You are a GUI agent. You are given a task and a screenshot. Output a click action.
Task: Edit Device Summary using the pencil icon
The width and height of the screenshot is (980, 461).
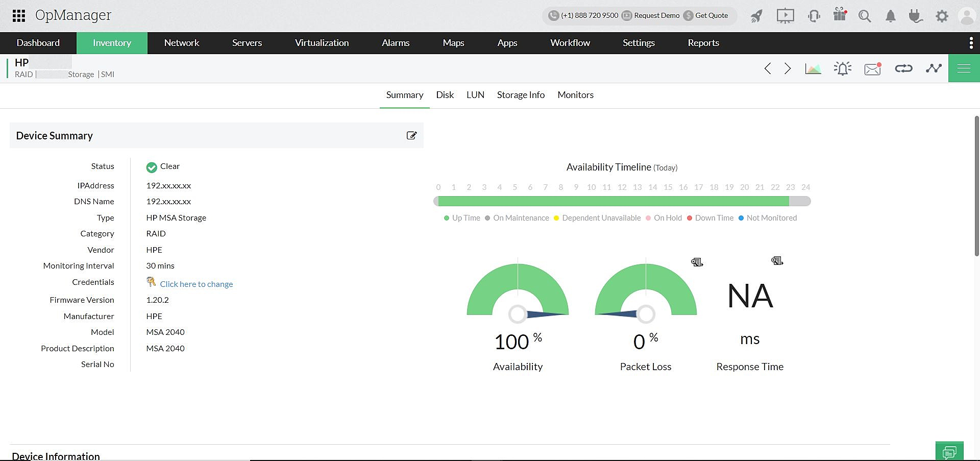click(x=411, y=135)
